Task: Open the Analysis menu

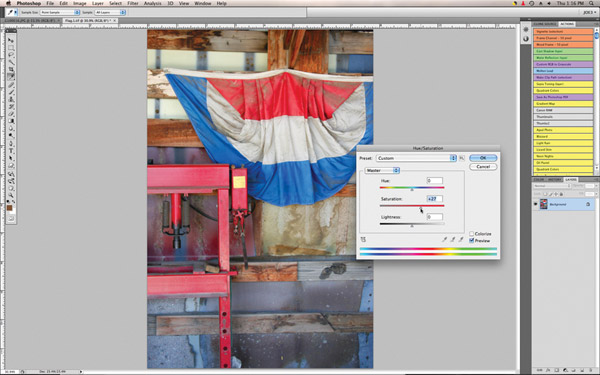Action: (x=152, y=3)
